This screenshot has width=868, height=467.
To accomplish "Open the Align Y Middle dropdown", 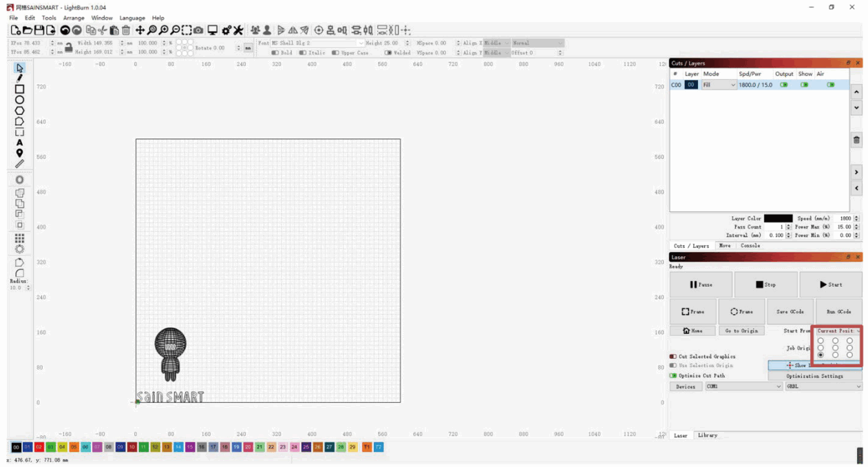I will tap(496, 52).
